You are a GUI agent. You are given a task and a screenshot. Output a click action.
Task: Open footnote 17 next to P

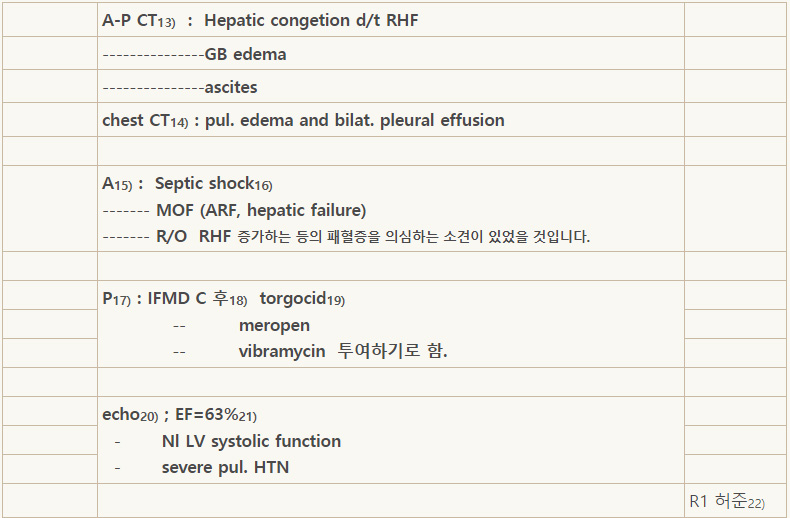click(121, 301)
